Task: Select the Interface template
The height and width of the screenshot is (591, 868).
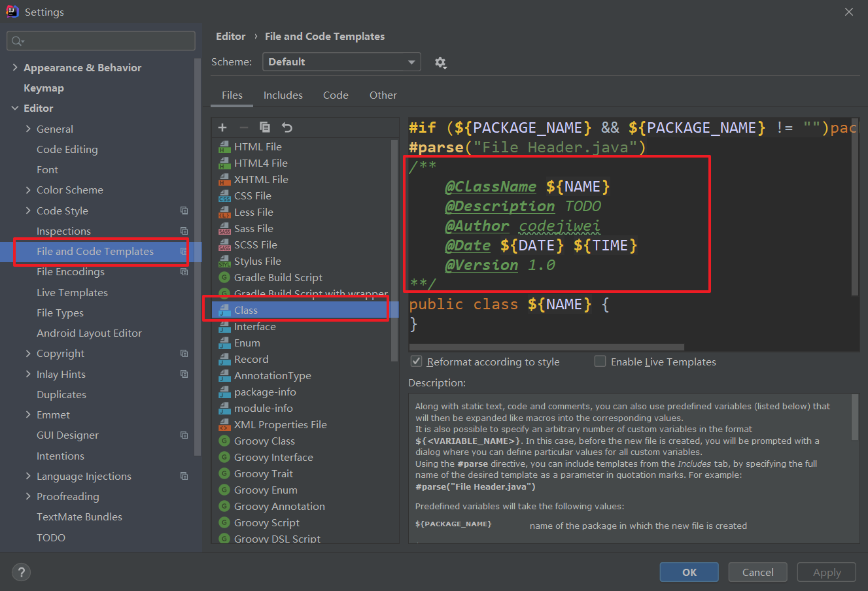Action: tap(255, 327)
